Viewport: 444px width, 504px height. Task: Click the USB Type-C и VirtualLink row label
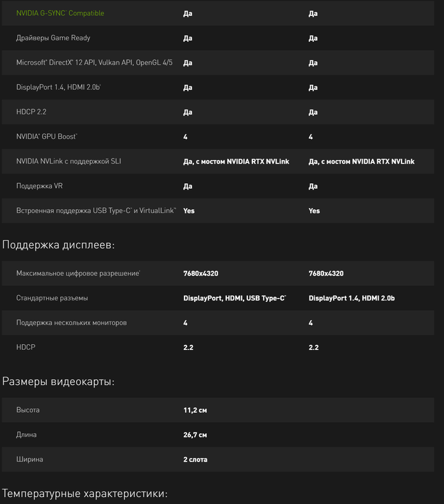click(96, 210)
